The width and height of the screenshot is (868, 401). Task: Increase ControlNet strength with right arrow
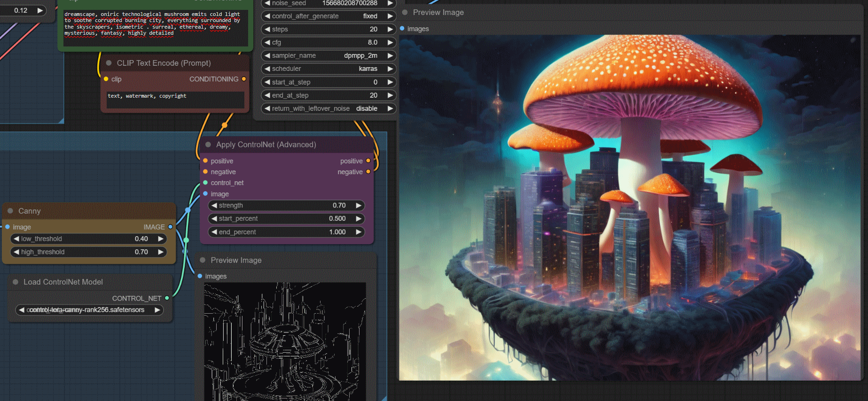tap(359, 205)
